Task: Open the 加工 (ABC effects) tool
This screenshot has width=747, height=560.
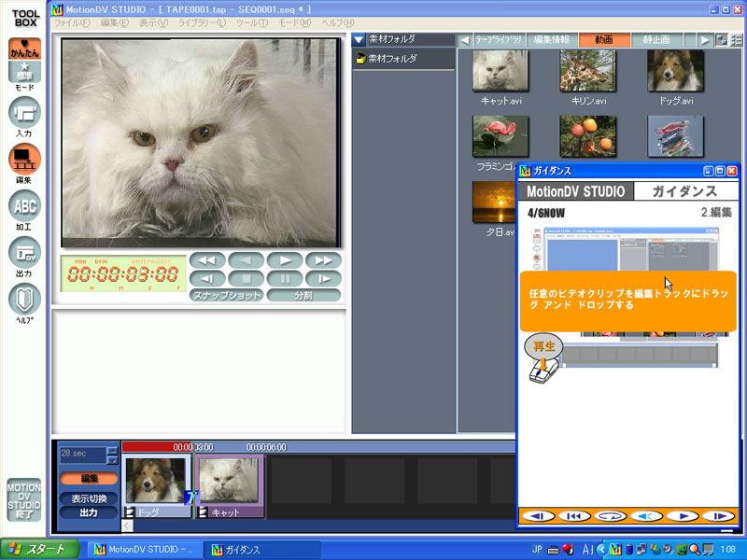Action: (x=24, y=205)
